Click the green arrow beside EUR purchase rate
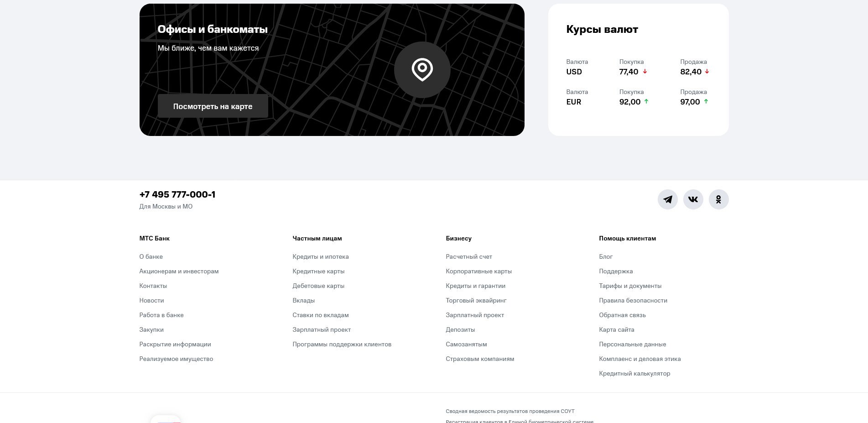 click(x=646, y=102)
